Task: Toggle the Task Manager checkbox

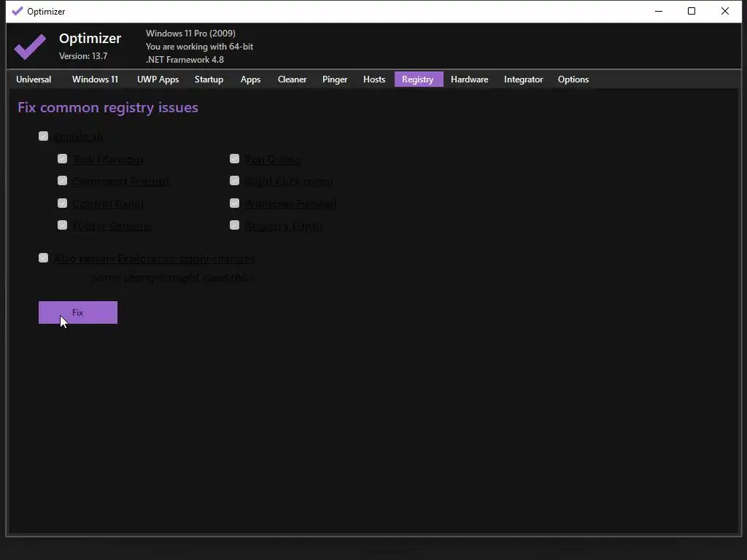Action: click(63, 158)
